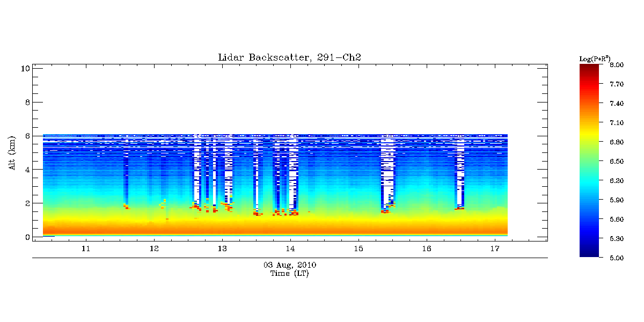Click the colorbar value 5.90
Image resolution: width=644 pixels, height=322 pixels.
(616, 200)
